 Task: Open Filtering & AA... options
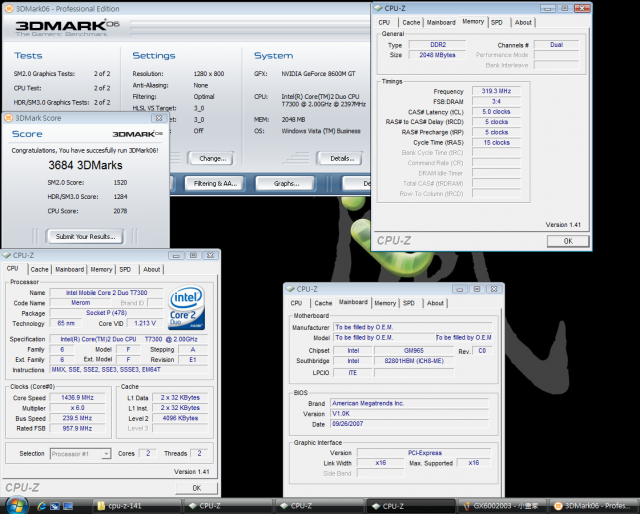pos(215,184)
